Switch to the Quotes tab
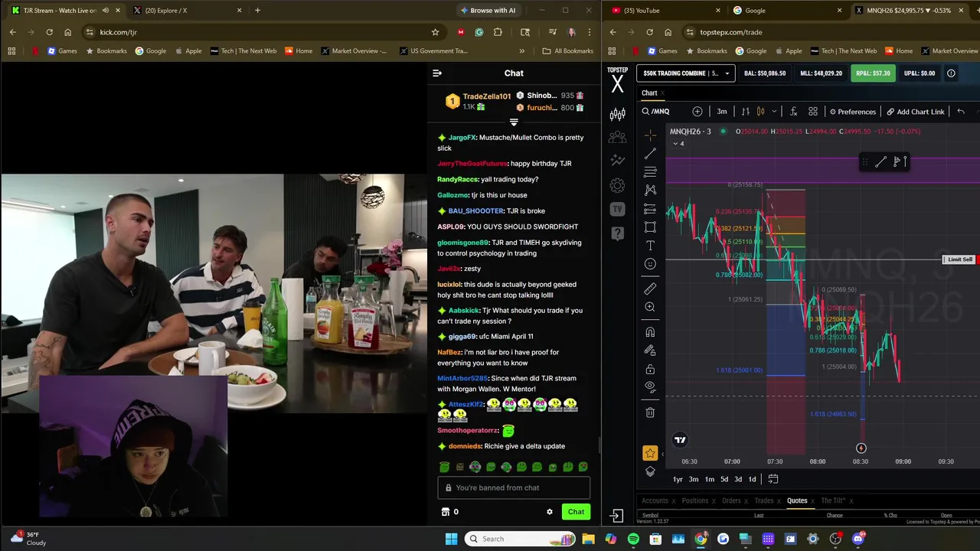 pos(797,500)
